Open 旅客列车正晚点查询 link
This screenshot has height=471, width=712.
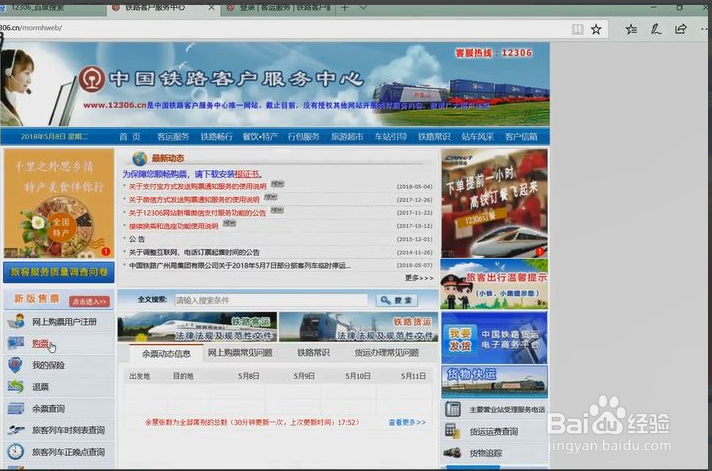tap(68, 452)
